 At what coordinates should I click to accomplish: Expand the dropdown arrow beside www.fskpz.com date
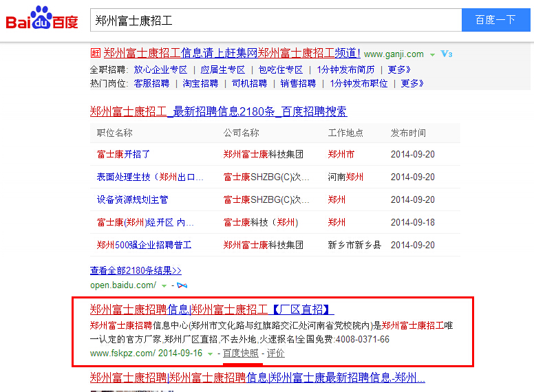[x=210, y=354]
